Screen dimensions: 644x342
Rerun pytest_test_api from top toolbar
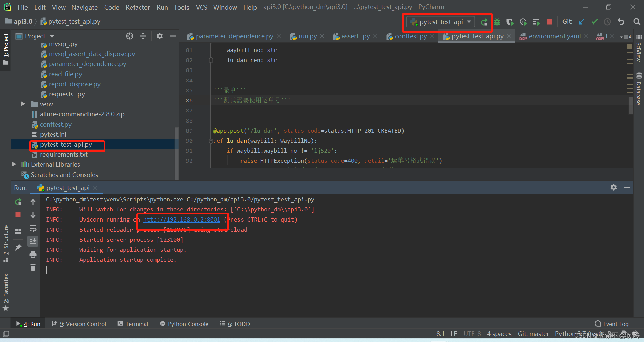pos(484,22)
